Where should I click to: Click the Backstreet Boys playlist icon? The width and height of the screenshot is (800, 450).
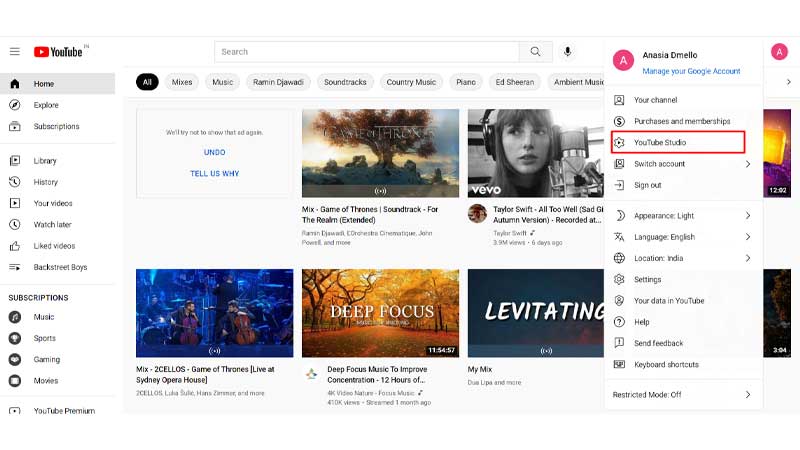(15, 267)
